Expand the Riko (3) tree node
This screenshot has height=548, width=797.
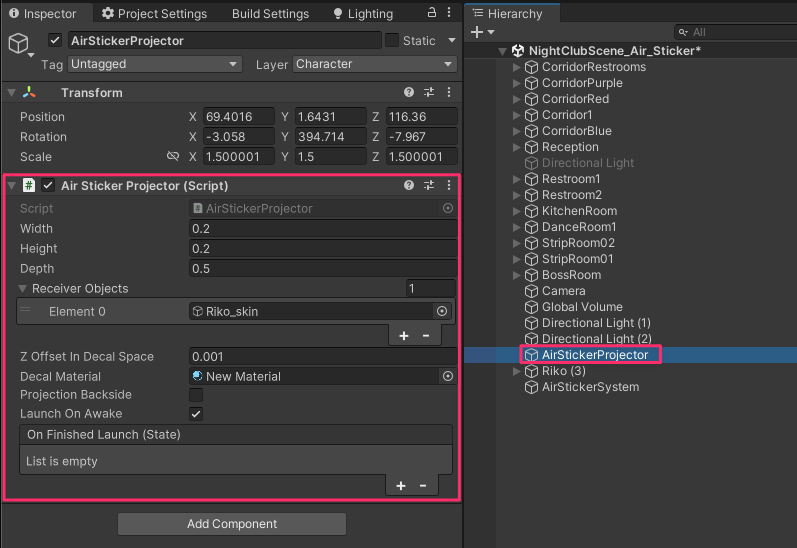516,371
